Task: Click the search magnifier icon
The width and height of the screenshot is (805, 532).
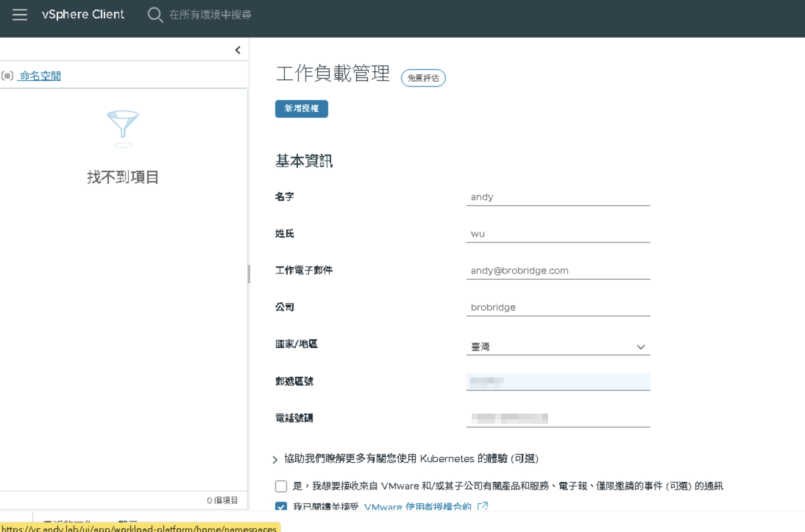Action: coord(155,15)
